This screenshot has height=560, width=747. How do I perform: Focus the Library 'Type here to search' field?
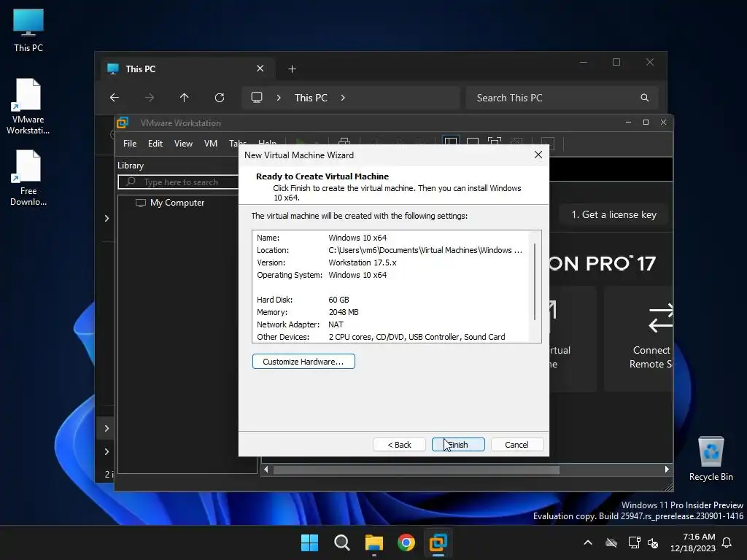click(179, 182)
